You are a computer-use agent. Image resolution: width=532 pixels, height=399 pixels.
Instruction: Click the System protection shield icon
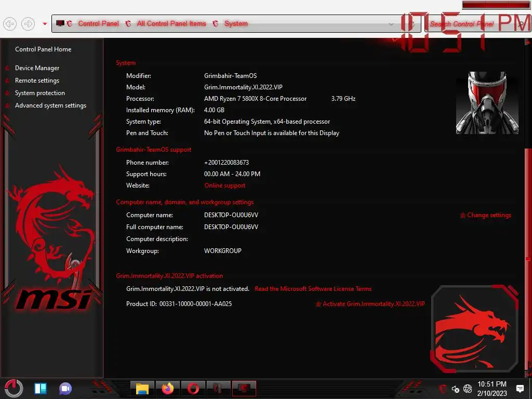[x=7, y=94]
